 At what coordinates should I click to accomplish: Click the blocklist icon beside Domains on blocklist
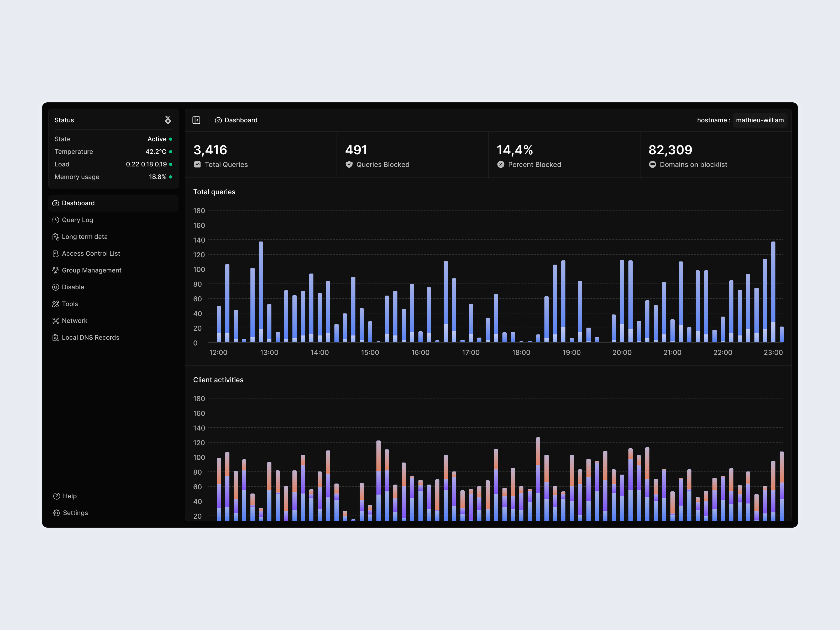(652, 164)
